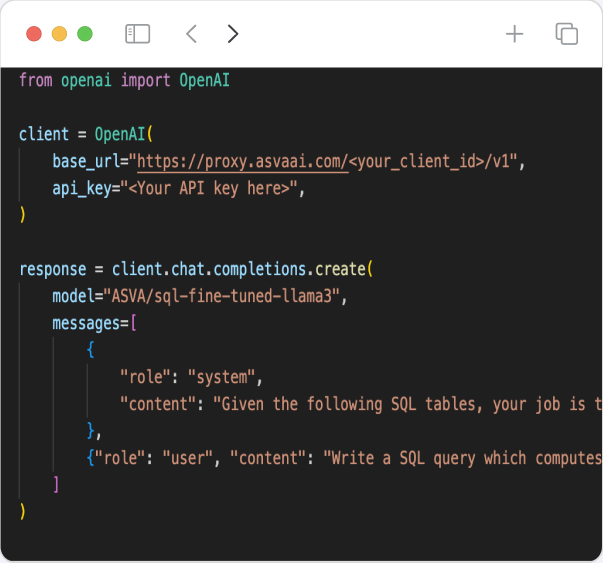
Task: Click the 'base_url' parameter name
Action: [86, 162]
